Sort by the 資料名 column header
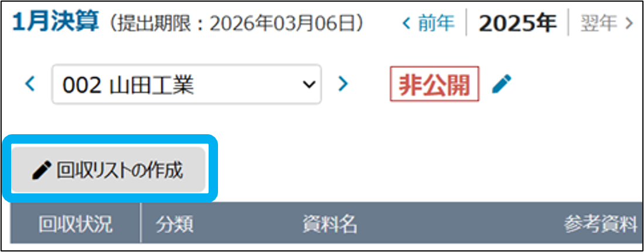The image size is (644, 252). pos(330,224)
